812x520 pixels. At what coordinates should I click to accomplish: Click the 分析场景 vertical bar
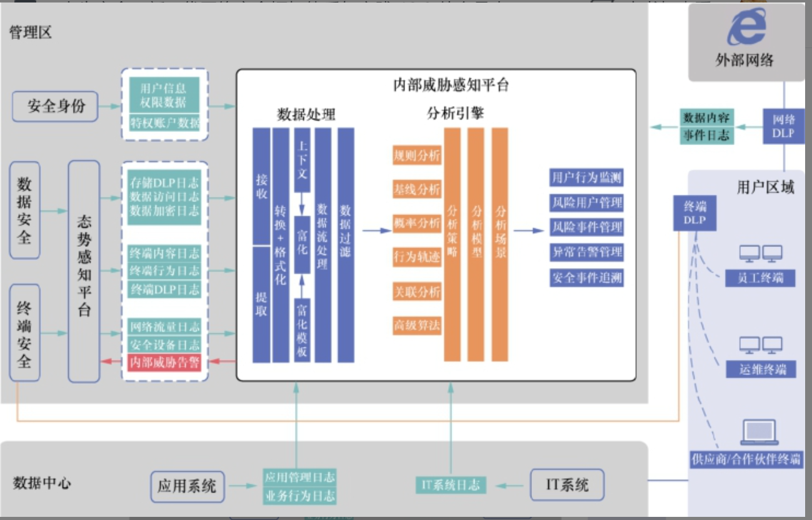click(499, 244)
